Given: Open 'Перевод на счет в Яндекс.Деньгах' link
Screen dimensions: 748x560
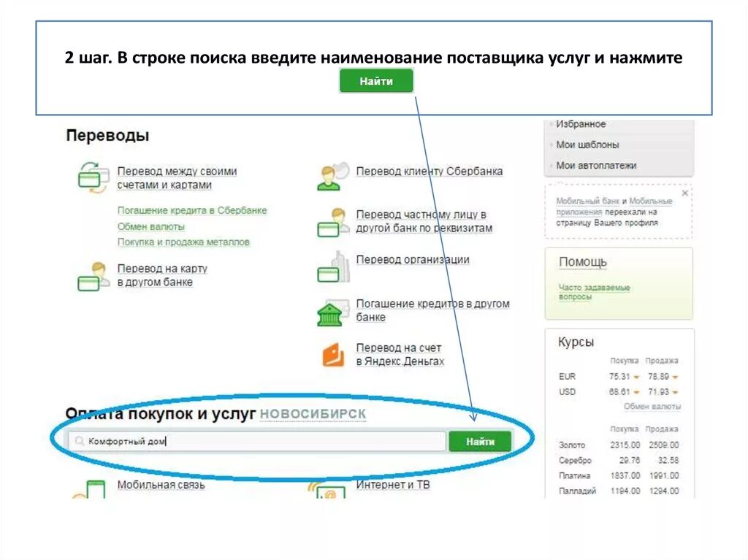Looking at the screenshot, I should 400,354.
